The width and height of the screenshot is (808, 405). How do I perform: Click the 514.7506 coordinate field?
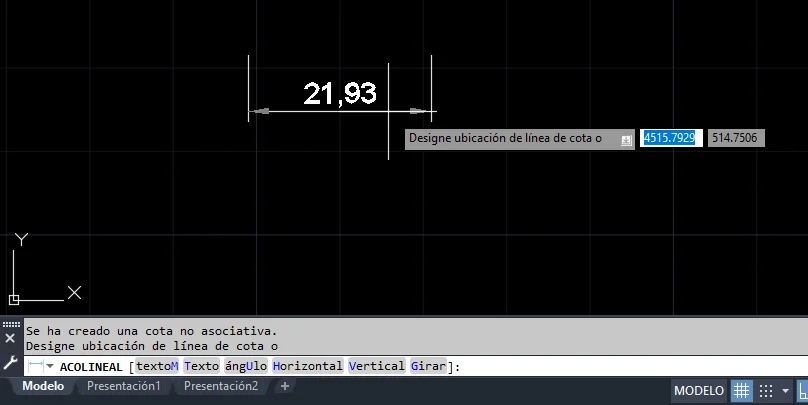pyautogui.click(x=736, y=138)
